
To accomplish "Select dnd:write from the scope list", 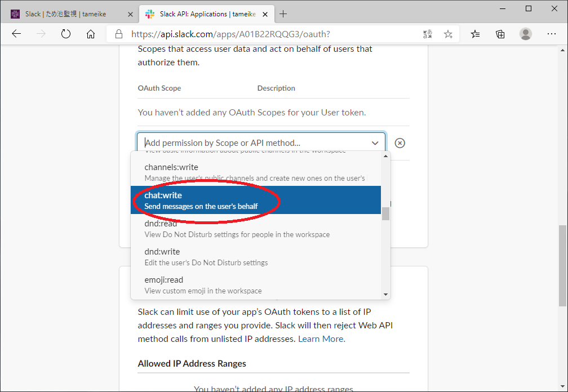I will pos(255,257).
